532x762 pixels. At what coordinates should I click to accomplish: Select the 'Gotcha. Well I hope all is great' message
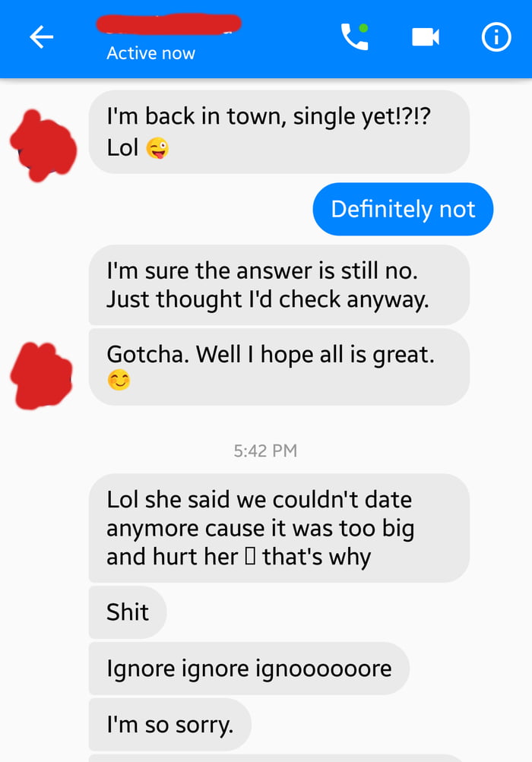coord(279,367)
